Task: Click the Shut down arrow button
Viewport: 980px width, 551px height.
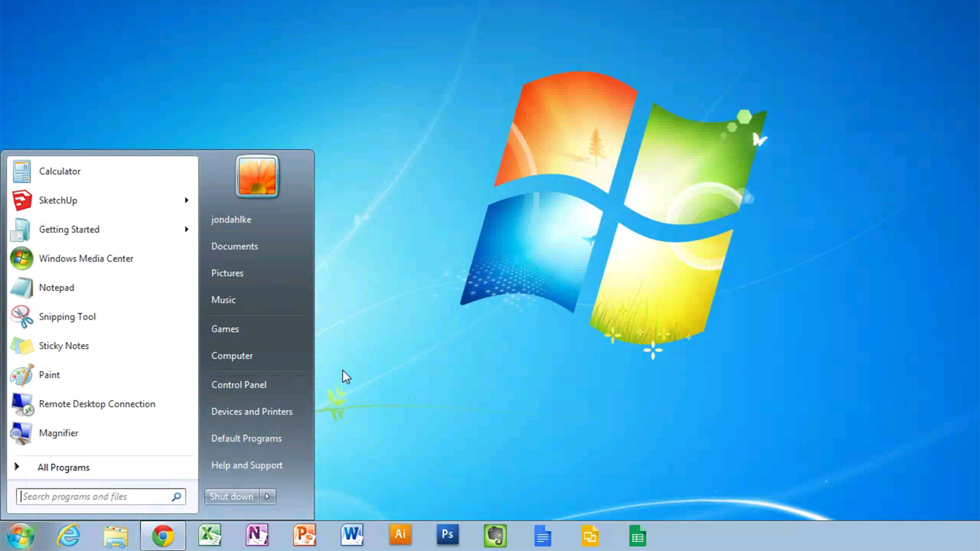Action: click(x=266, y=496)
